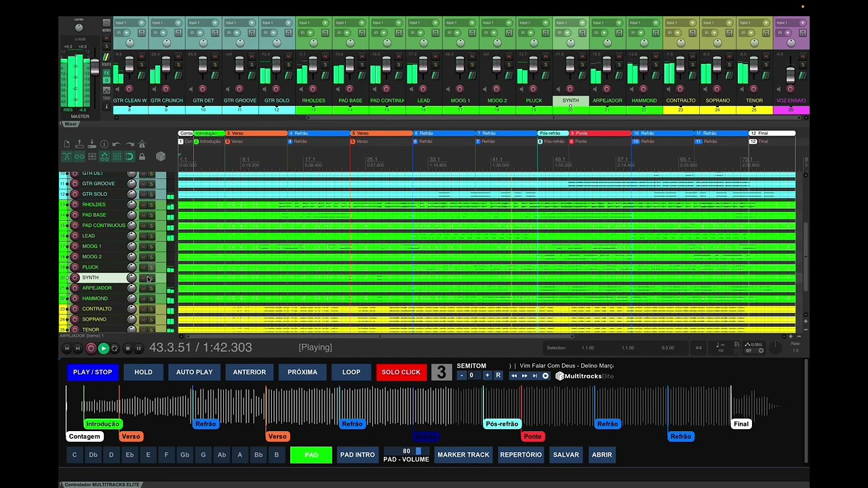Click the master volume fader in mixer
The height and width of the screenshot is (488, 868).
95,66
